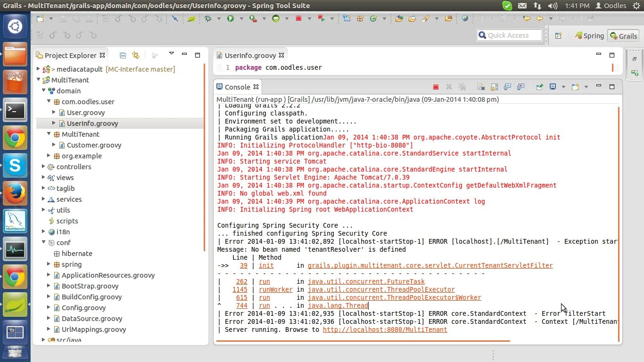Expand the org.example package
Screen dimensions: 644x362
pyautogui.click(x=49, y=156)
